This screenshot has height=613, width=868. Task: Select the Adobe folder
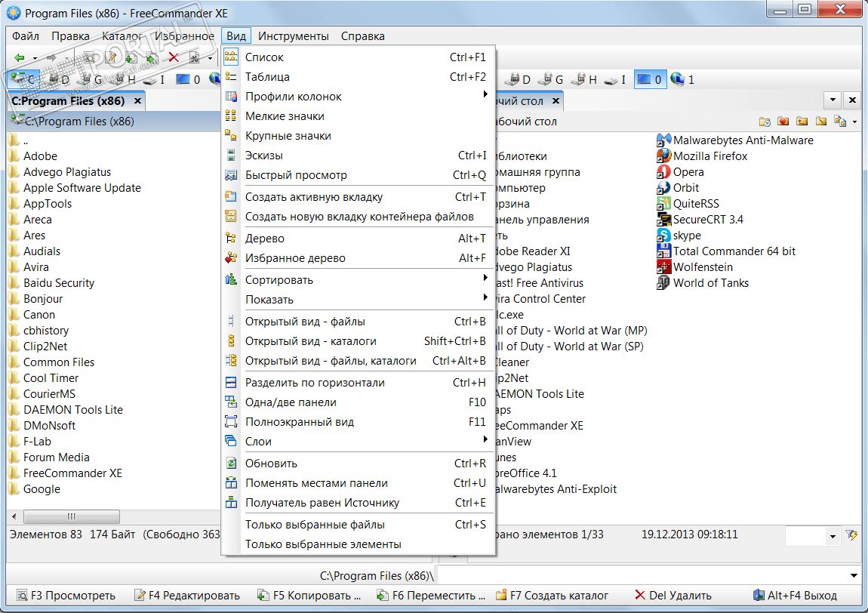[33, 156]
